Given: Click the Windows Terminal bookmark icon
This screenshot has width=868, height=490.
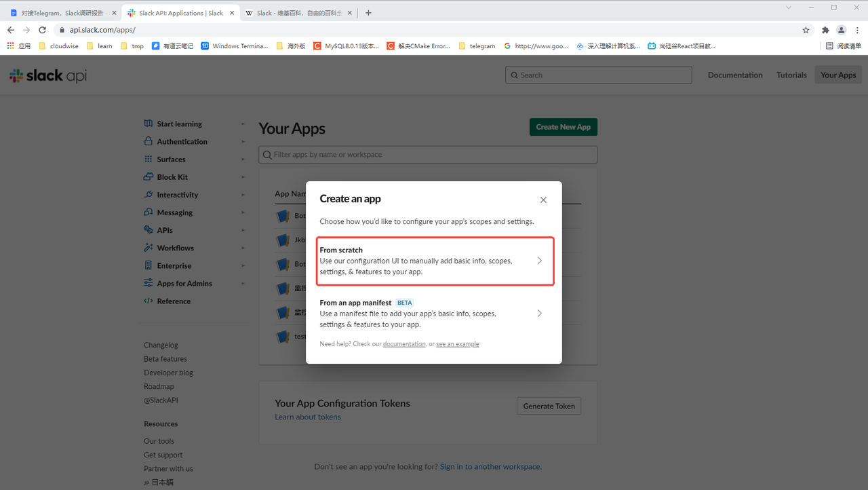Looking at the screenshot, I should [x=205, y=46].
